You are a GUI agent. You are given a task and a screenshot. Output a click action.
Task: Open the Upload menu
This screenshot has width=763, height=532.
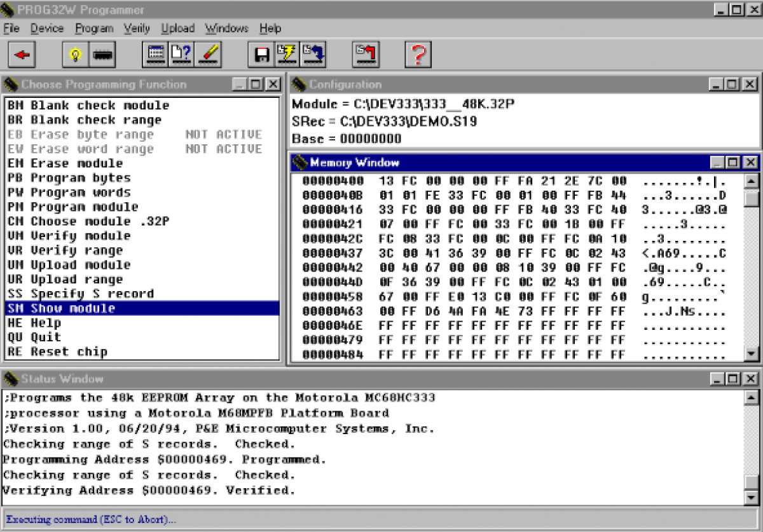tap(178, 29)
